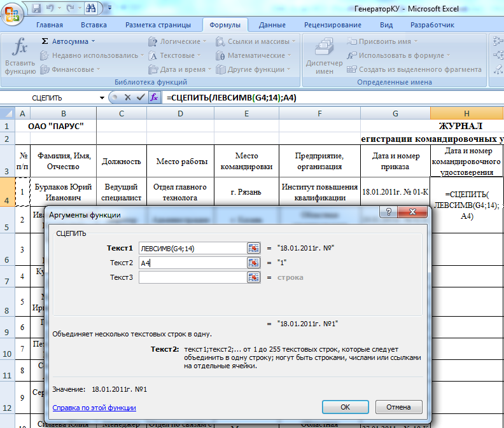
Task: Click the Текст1 argument field
Action: tap(193, 249)
